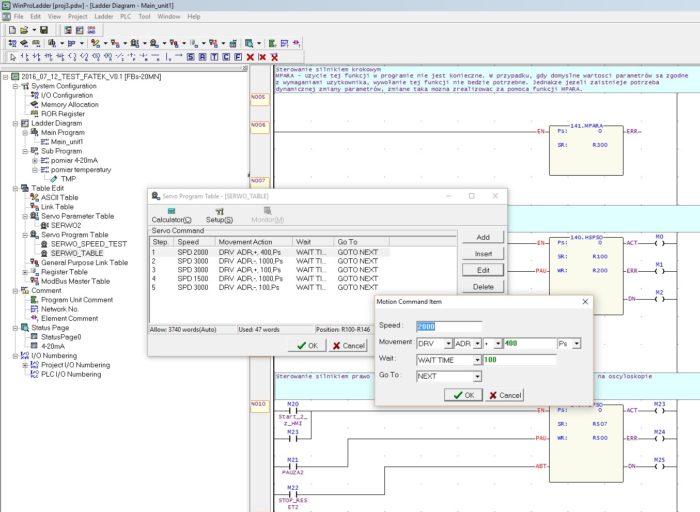Select the arrow pointer tool in ladder toolbar
Viewport: 700px width, 512px height.
(12, 57)
